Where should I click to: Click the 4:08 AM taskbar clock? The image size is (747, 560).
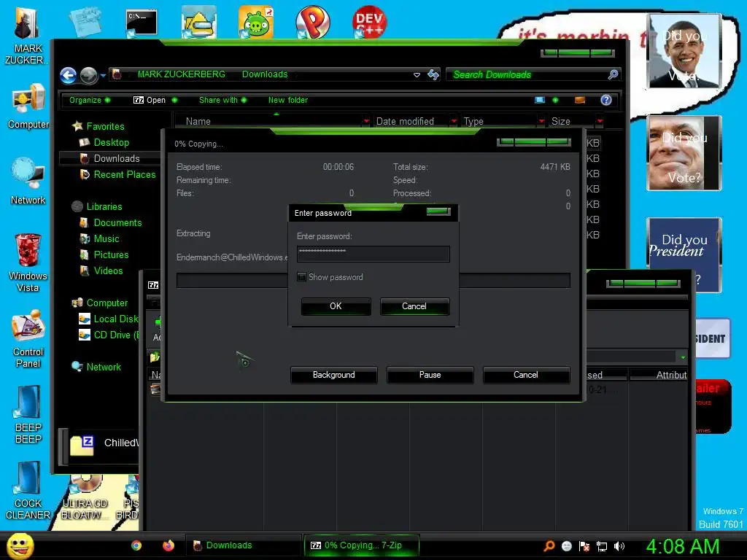(682, 546)
